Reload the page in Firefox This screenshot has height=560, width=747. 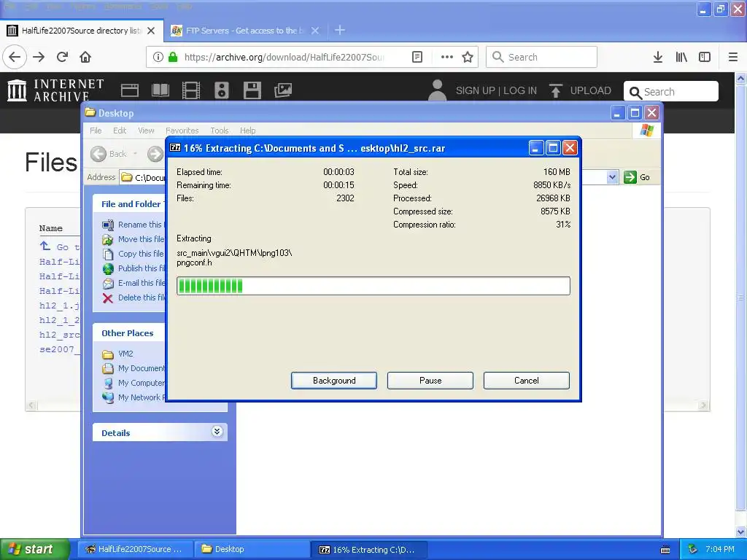pyautogui.click(x=62, y=57)
